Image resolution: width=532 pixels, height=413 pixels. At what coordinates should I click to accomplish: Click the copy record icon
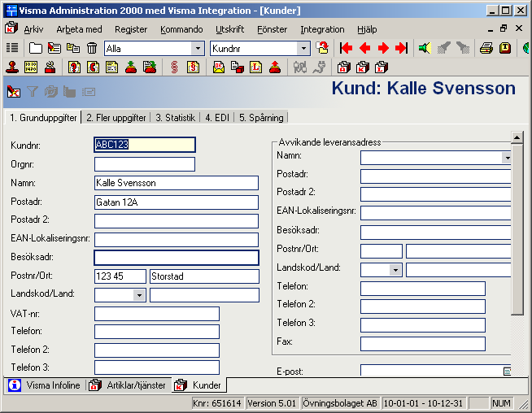click(73, 48)
